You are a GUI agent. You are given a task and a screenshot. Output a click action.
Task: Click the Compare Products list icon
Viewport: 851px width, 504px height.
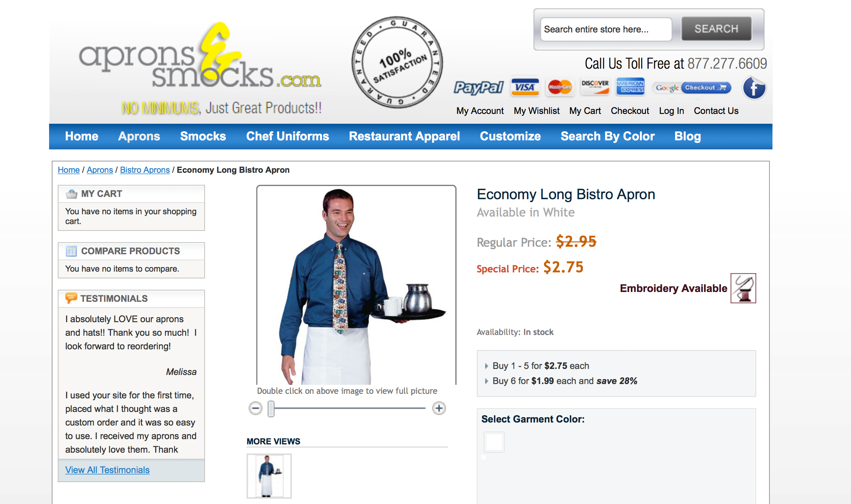71,251
